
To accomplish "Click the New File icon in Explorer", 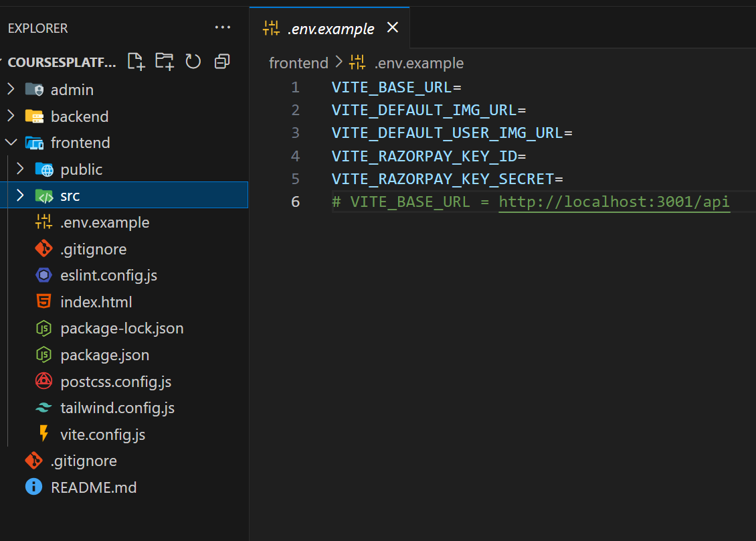I will [x=136, y=62].
